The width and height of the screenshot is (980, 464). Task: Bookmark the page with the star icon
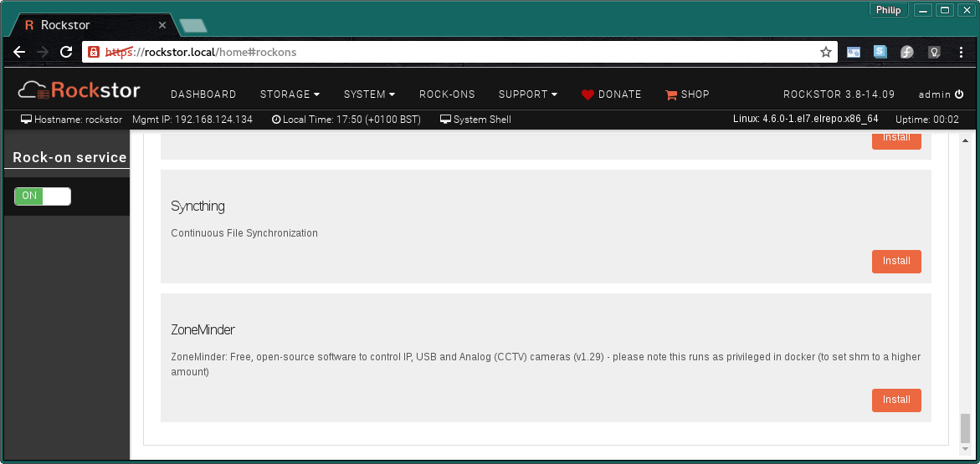(x=826, y=53)
